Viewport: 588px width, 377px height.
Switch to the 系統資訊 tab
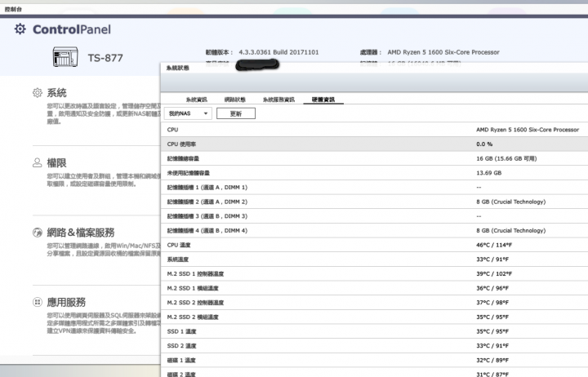(x=197, y=100)
